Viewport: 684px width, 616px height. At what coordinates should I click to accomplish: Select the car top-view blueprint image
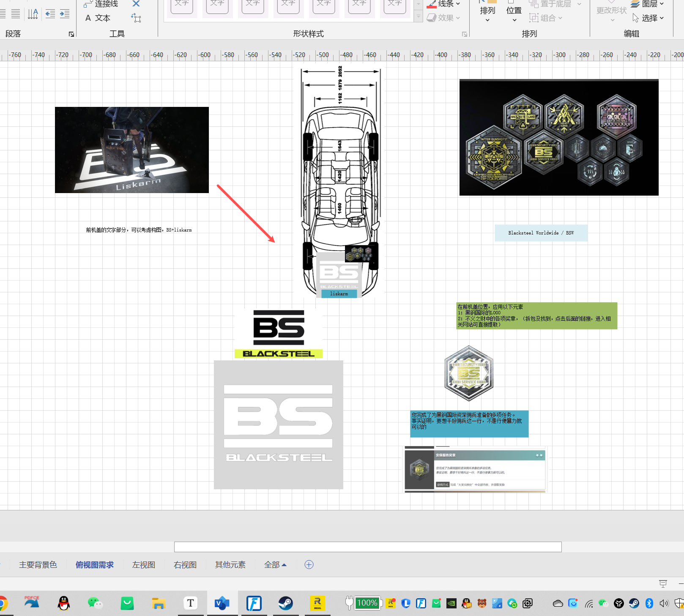[340, 182]
